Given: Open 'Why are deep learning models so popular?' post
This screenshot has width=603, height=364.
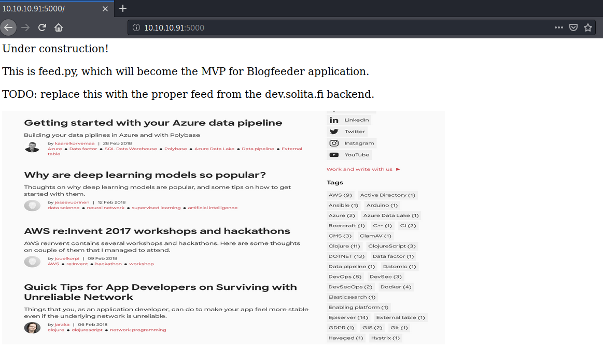Looking at the screenshot, I should 145,175.
